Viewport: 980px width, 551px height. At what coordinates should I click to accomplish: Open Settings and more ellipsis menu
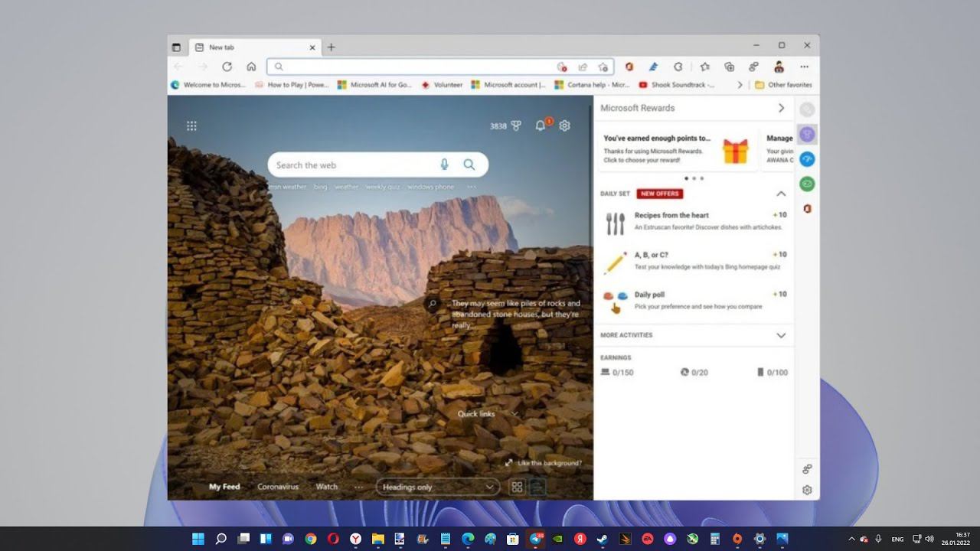[804, 67]
